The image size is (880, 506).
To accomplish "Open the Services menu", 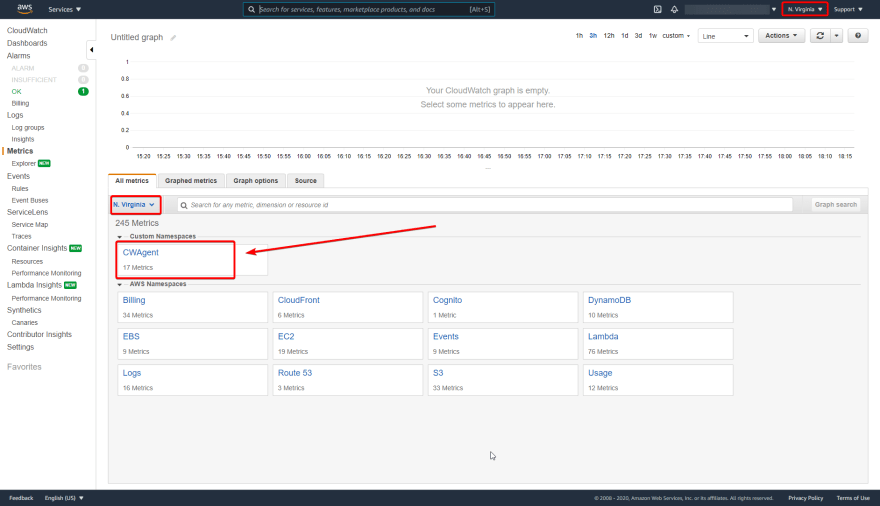I will click(x=65, y=10).
